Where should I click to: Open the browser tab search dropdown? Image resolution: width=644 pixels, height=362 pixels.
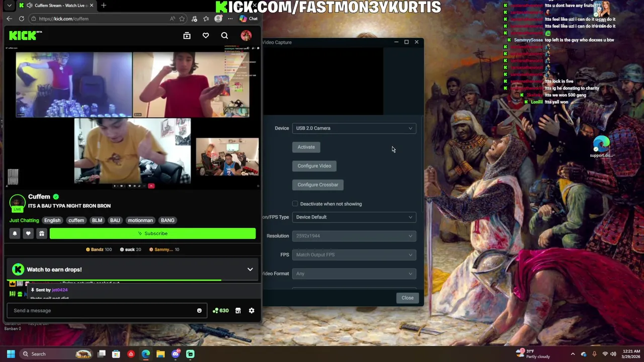pyautogui.click(x=9, y=6)
